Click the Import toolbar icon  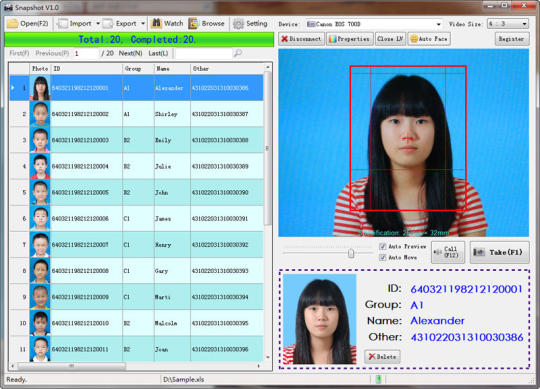click(x=63, y=24)
